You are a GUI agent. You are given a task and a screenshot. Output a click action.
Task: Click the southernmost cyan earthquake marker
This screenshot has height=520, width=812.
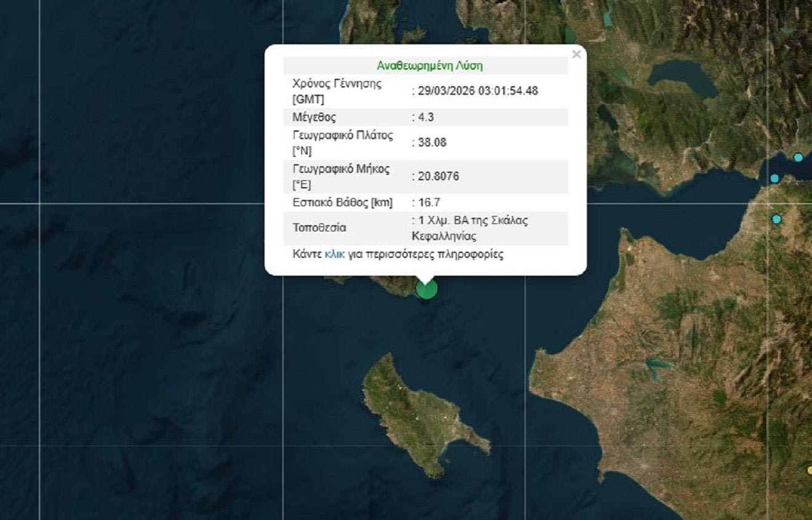(x=777, y=219)
